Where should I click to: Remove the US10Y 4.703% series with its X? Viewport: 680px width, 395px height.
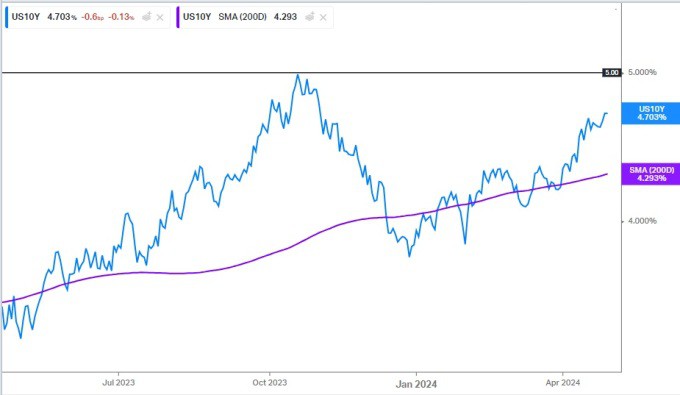click(160, 17)
